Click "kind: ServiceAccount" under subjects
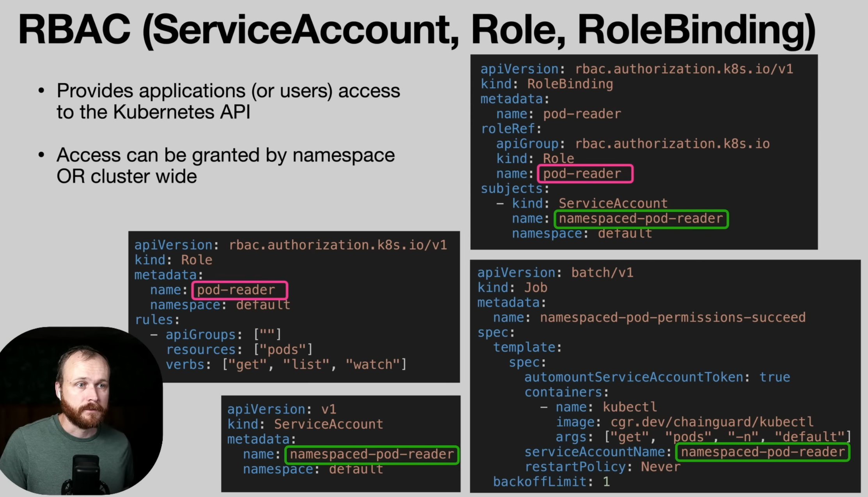Image resolution: width=868 pixels, height=497 pixels. point(590,203)
